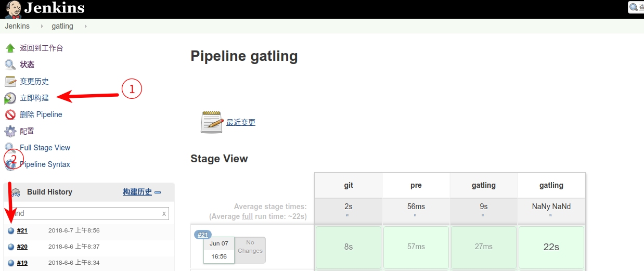Viewport: 644px width, 271px height.
Task: Click the large notepad recent changes icon
Action: pos(212,122)
